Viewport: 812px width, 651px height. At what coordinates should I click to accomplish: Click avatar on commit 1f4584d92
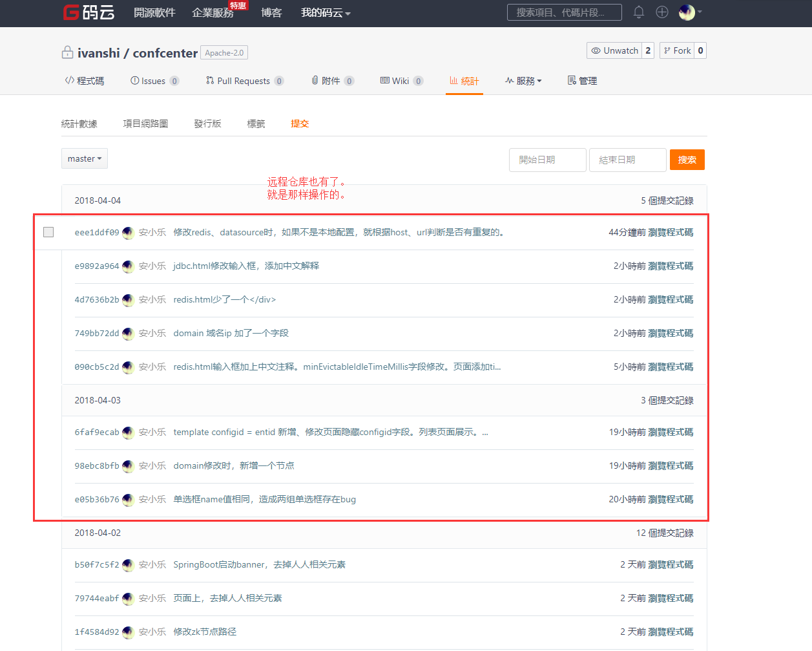click(x=128, y=632)
